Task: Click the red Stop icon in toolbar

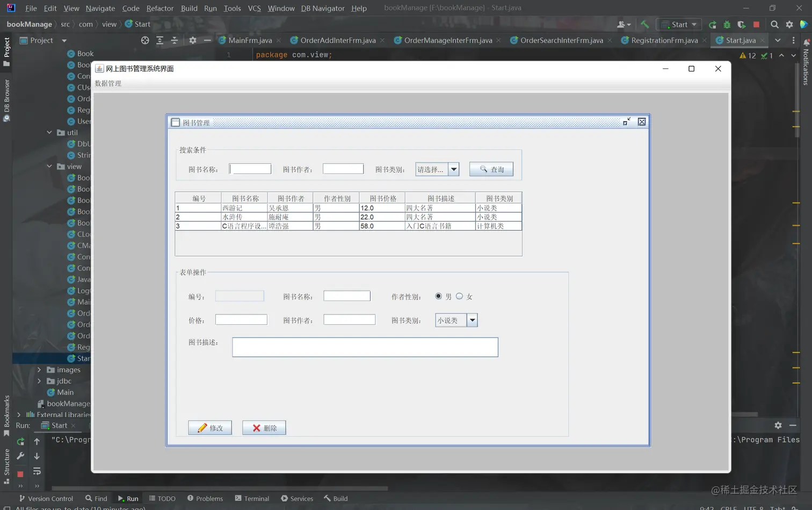Action: (x=756, y=24)
